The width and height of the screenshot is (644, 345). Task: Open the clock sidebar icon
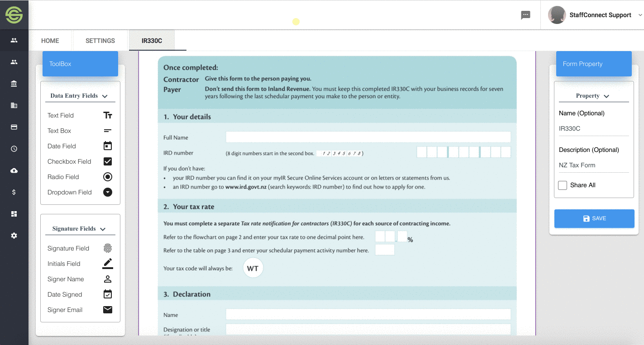(x=14, y=149)
